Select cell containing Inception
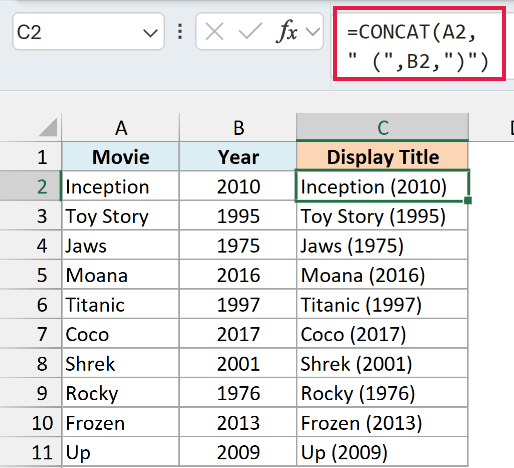The width and height of the screenshot is (514, 468). click(121, 186)
